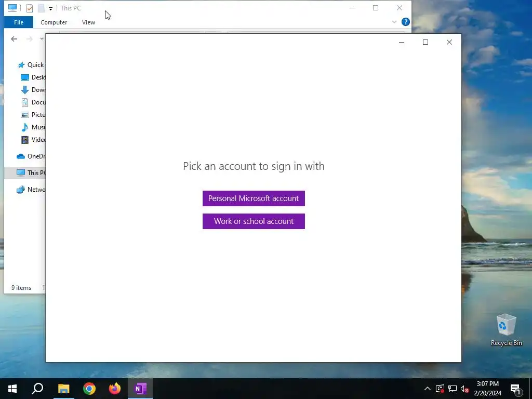Open the Customize Quick Access Toolbar dropdown
This screenshot has width=532, height=399.
[x=50, y=8]
